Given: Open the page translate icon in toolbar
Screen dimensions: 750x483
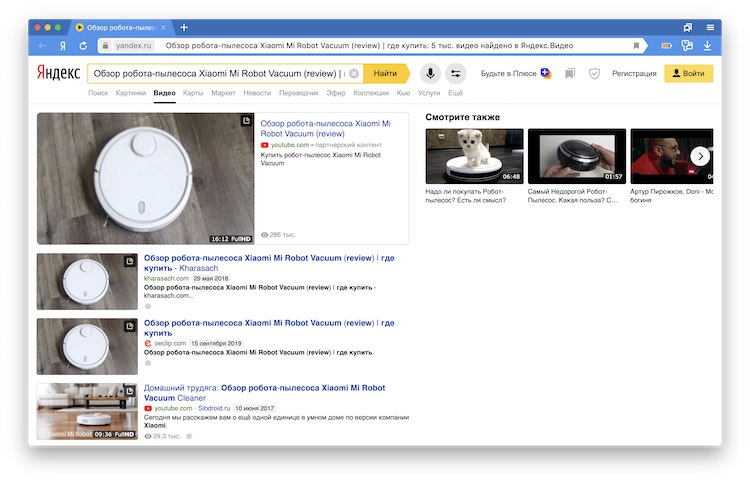Looking at the screenshot, I should pyautogui.click(x=687, y=46).
